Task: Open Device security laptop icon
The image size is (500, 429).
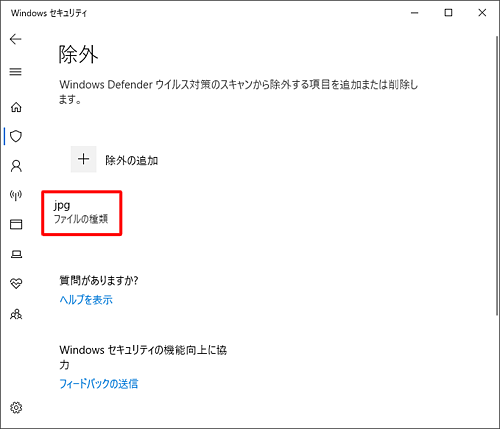Action: coord(16,254)
